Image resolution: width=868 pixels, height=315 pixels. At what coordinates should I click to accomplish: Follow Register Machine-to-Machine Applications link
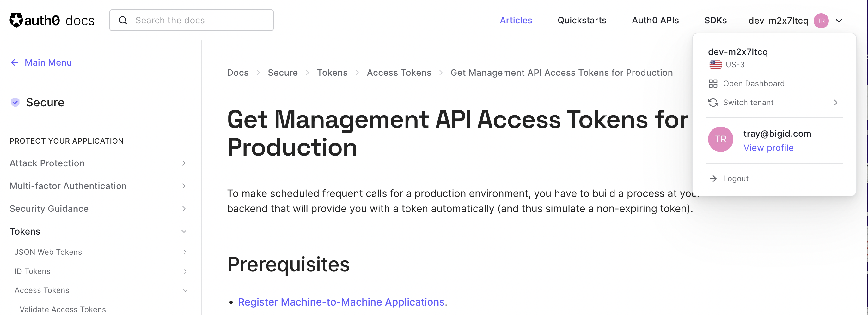coord(341,302)
